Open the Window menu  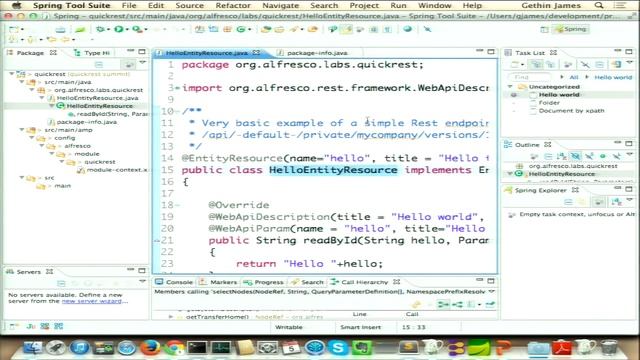pyautogui.click(x=434, y=5)
